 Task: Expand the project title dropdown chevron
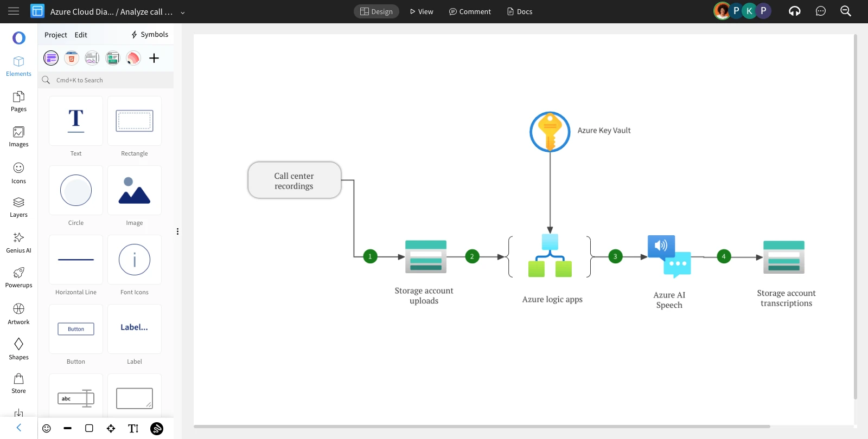click(183, 12)
